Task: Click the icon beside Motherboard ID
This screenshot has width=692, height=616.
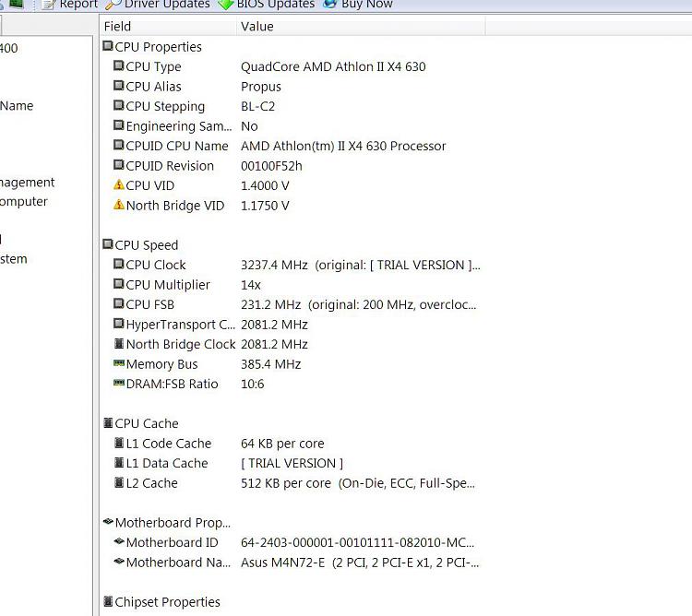Action: [119, 541]
